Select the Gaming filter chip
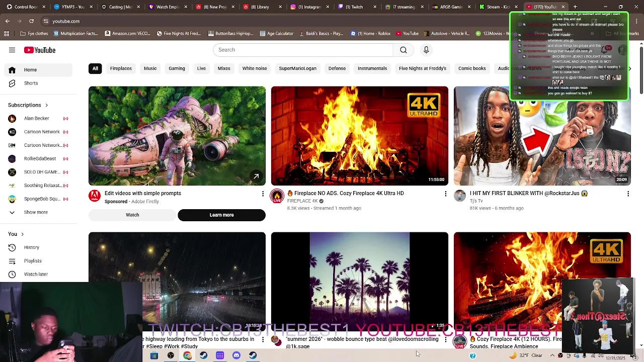Viewport: 644px width, 362px height. (x=177, y=68)
